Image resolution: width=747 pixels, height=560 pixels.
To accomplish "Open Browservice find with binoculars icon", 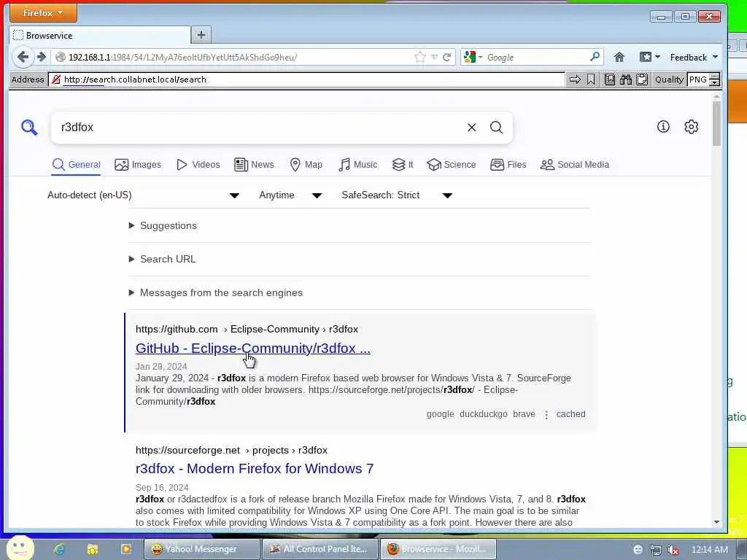I will (625, 79).
